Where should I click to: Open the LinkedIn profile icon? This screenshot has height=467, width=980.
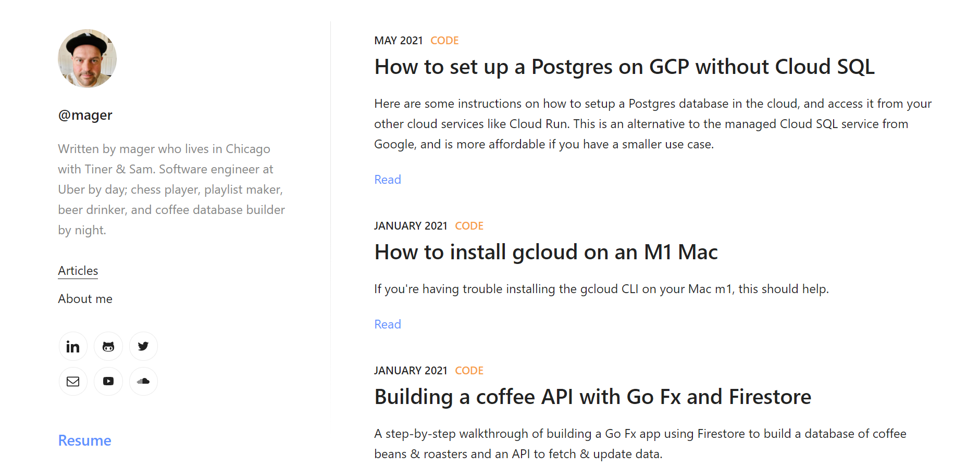[x=73, y=346]
